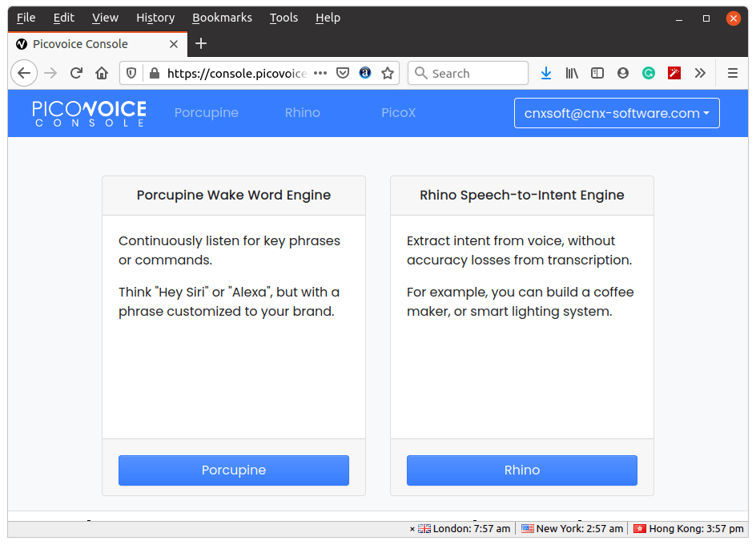Image resolution: width=756 pixels, height=545 pixels.
Task: Expand more toolbar tools chevrons
Action: point(700,74)
